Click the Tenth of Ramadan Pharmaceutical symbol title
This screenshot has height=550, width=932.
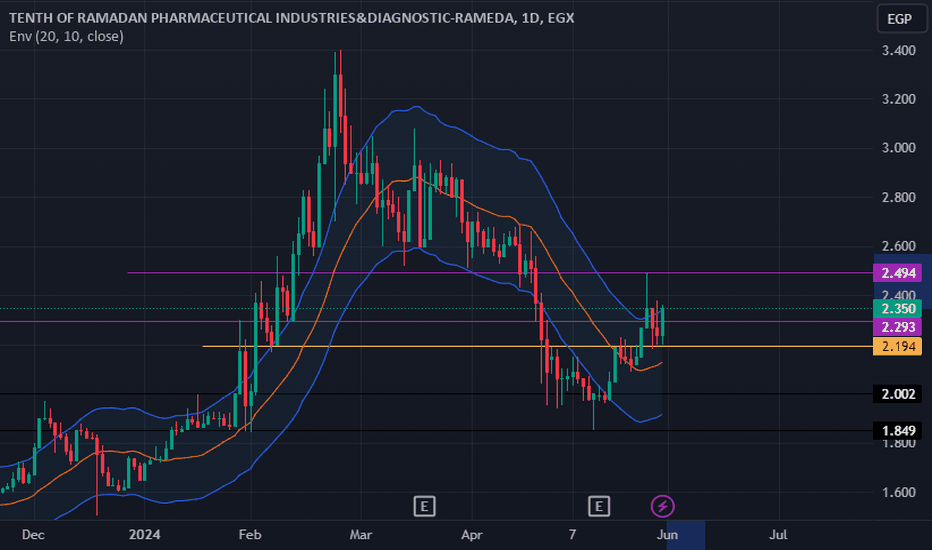pyautogui.click(x=292, y=18)
